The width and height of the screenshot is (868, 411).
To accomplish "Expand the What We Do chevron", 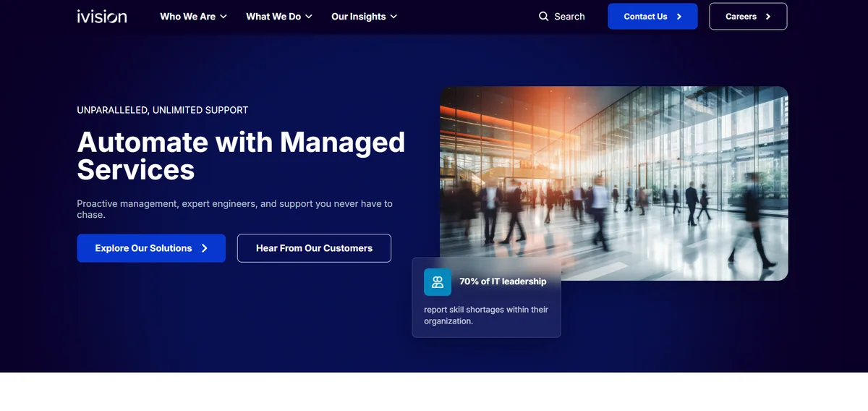I will [309, 17].
